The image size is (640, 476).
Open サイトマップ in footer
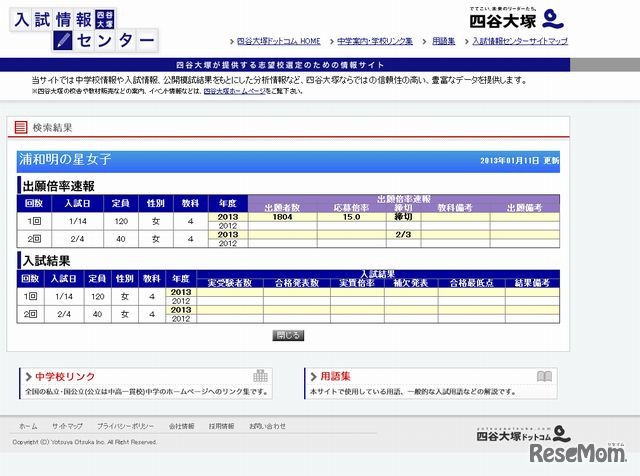[x=67, y=426]
